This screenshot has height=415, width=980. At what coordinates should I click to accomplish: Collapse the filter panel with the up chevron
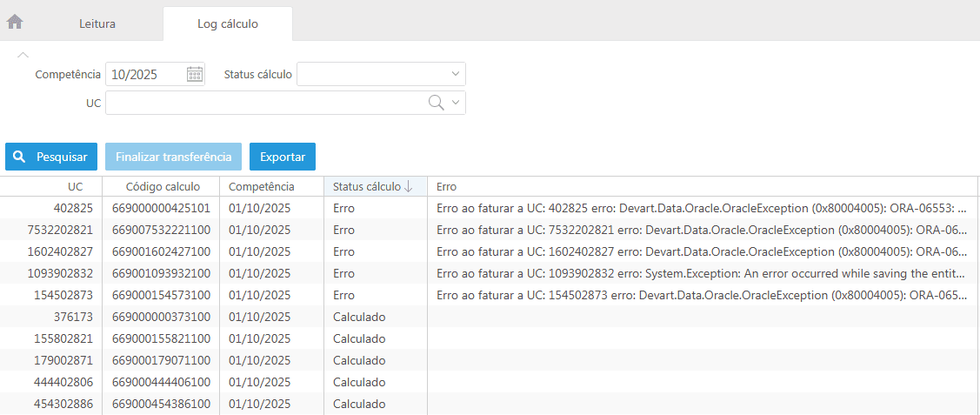(23, 55)
